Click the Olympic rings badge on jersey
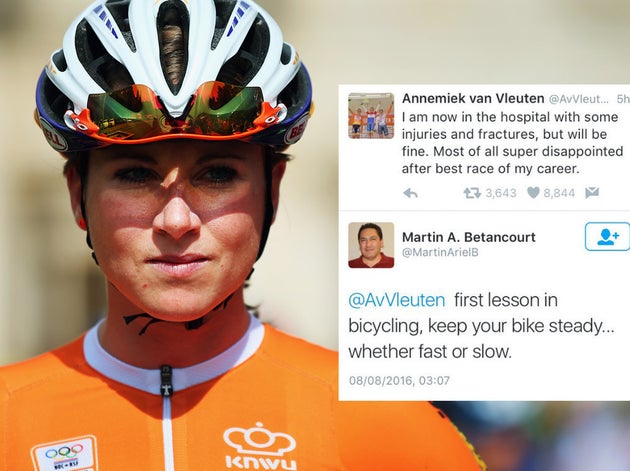This screenshot has height=471, width=630. tap(64, 453)
